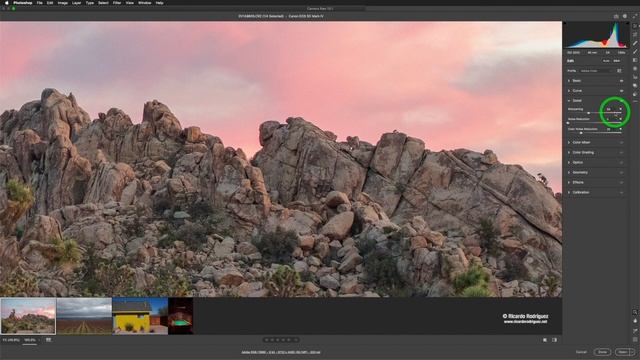Select the Graduated Filter tool
This screenshot has height=360, width=640.
tap(635, 60)
